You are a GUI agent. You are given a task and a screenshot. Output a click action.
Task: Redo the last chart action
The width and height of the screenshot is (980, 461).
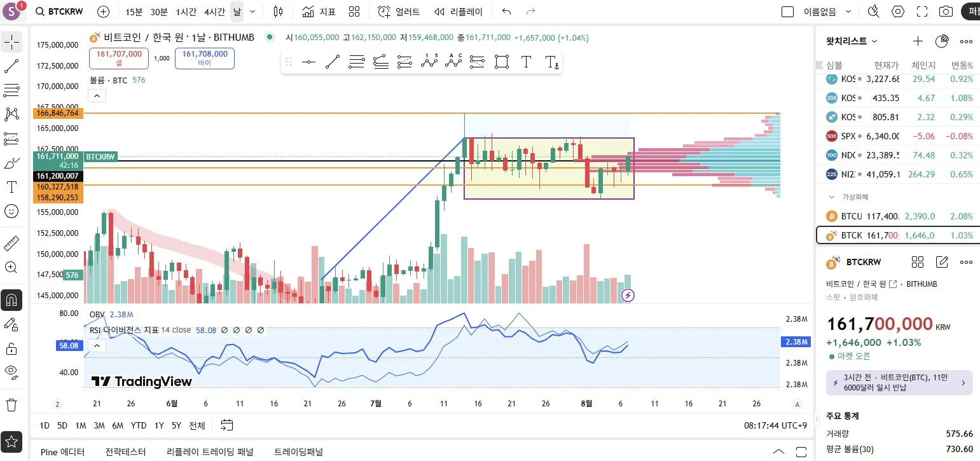pos(530,11)
